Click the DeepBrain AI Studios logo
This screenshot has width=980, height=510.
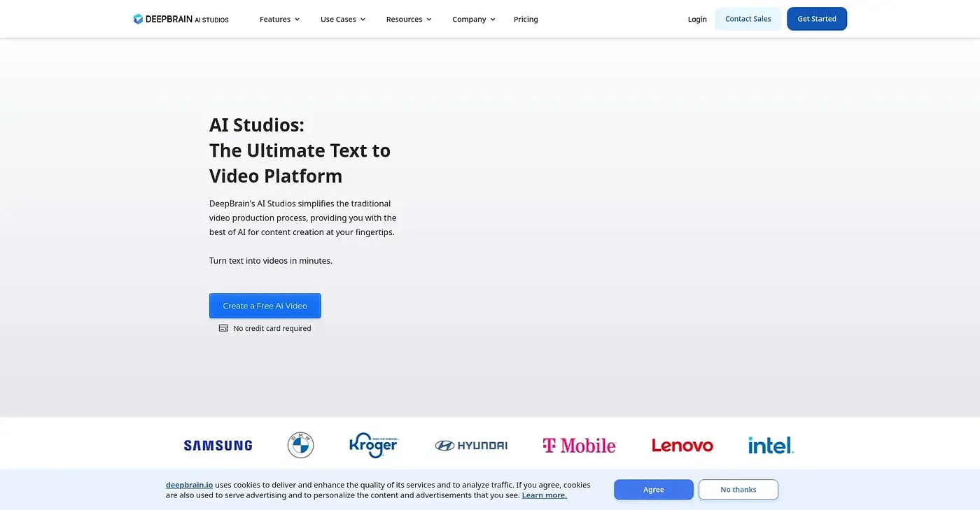[181, 19]
